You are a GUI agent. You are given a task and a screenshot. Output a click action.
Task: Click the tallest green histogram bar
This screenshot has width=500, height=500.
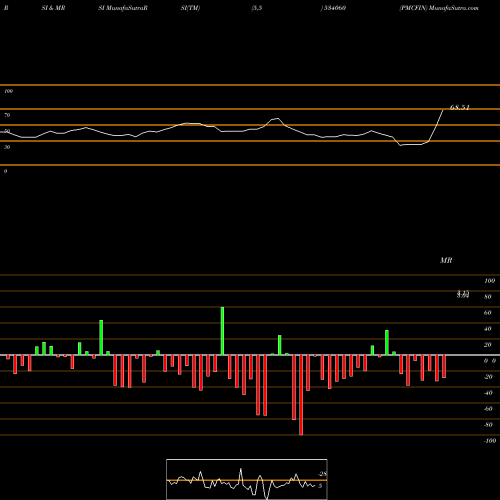click(222, 331)
